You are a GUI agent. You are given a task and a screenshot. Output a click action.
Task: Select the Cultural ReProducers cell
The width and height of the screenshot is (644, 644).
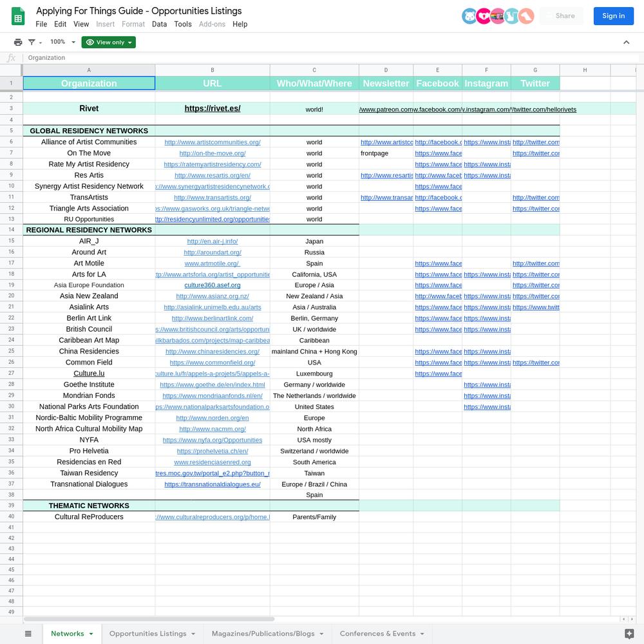pyautogui.click(x=89, y=516)
